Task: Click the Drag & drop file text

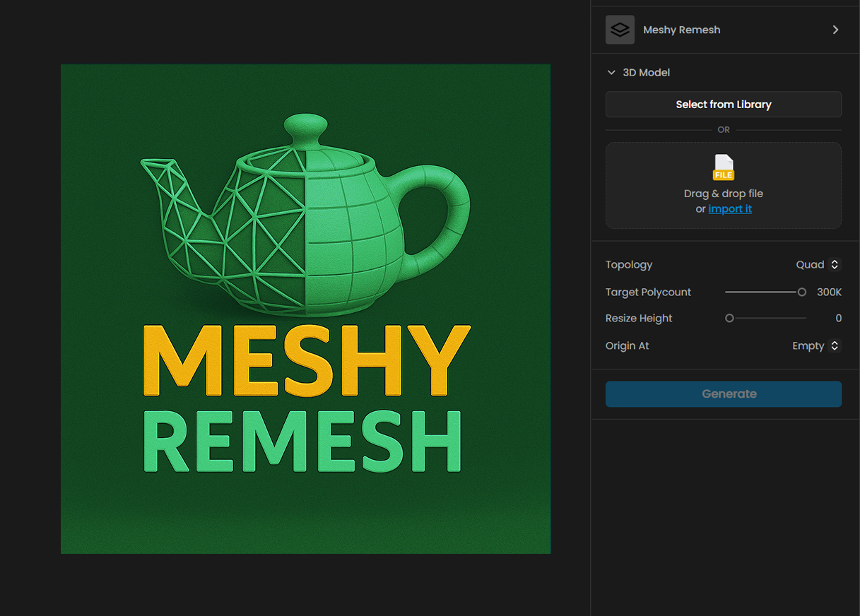Action: 723,194
